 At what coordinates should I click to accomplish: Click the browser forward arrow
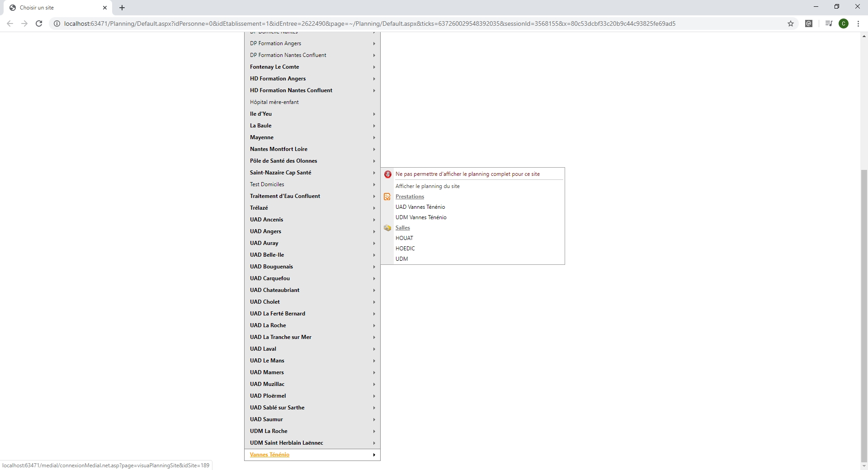(x=24, y=23)
